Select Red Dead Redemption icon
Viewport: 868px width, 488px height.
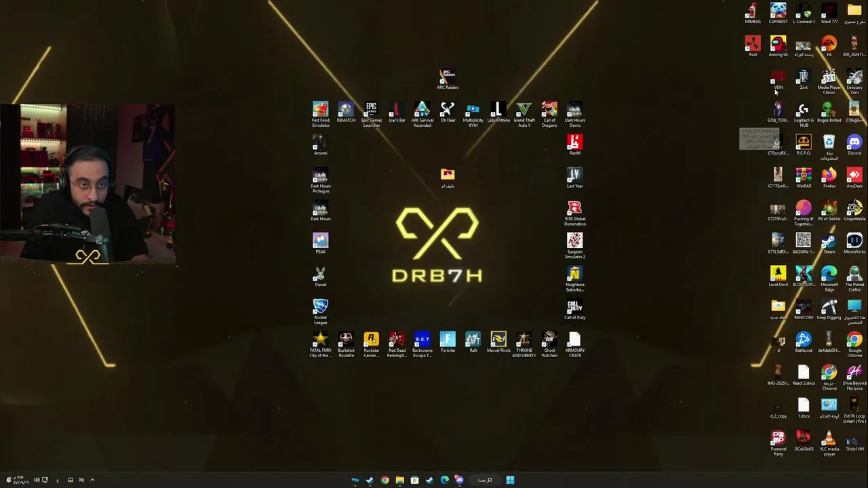(397, 345)
